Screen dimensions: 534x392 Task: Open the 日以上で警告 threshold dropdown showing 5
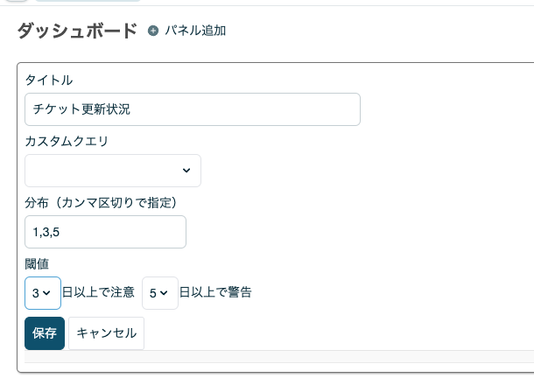[x=159, y=293]
